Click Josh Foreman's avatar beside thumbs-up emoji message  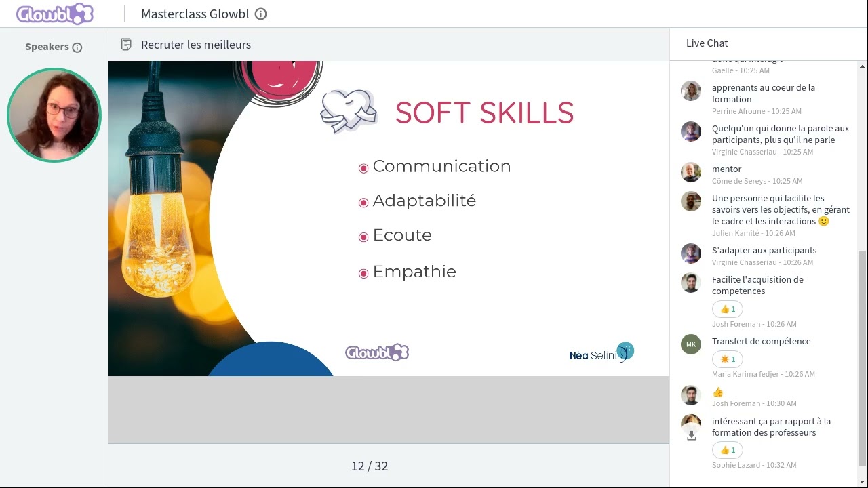coord(691,395)
